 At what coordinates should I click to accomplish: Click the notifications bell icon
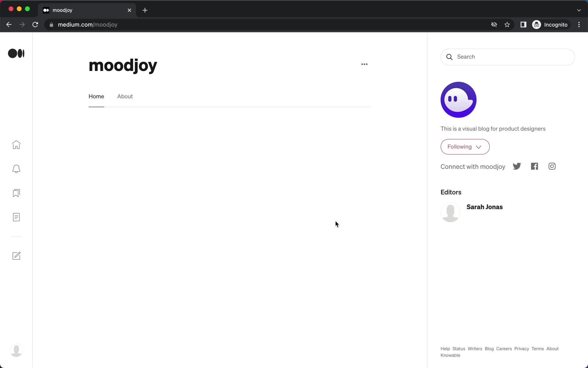[16, 169]
